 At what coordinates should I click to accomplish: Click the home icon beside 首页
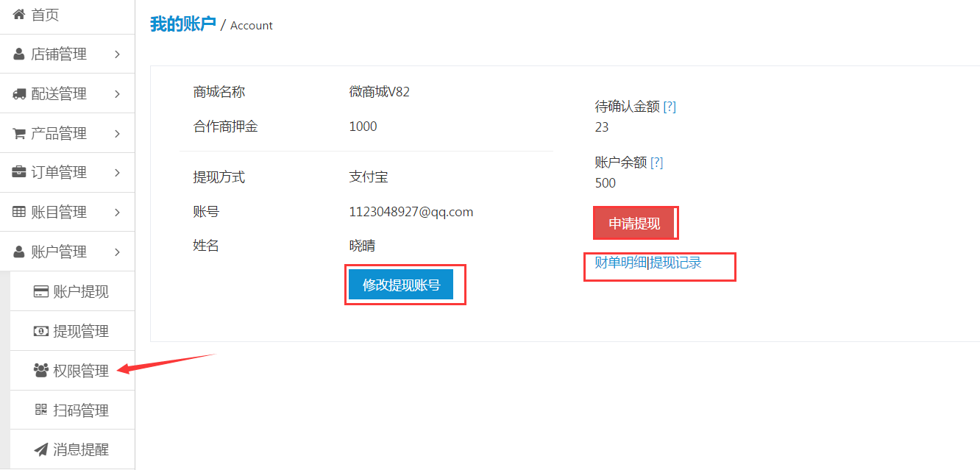tap(19, 14)
